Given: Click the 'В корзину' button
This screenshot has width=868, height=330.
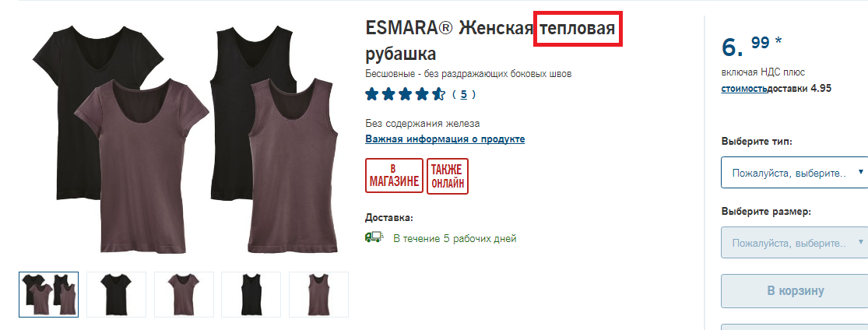Looking at the screenshot, I should point(794,290).
